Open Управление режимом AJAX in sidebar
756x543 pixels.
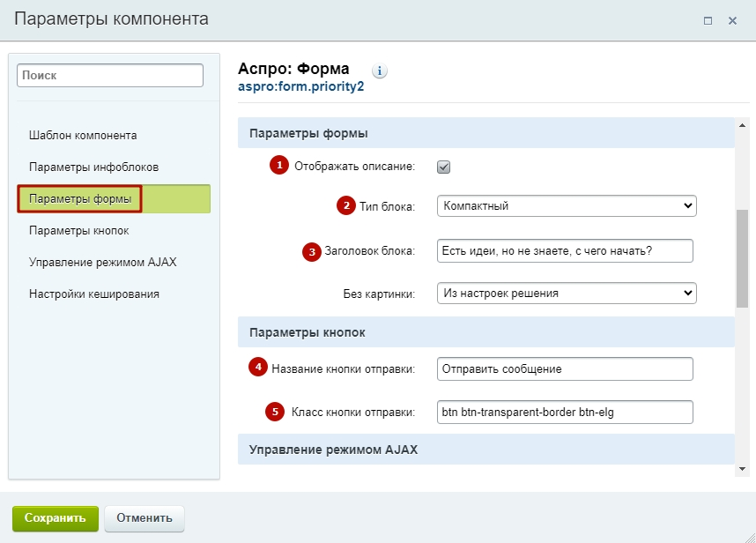(x=103, y=263)
